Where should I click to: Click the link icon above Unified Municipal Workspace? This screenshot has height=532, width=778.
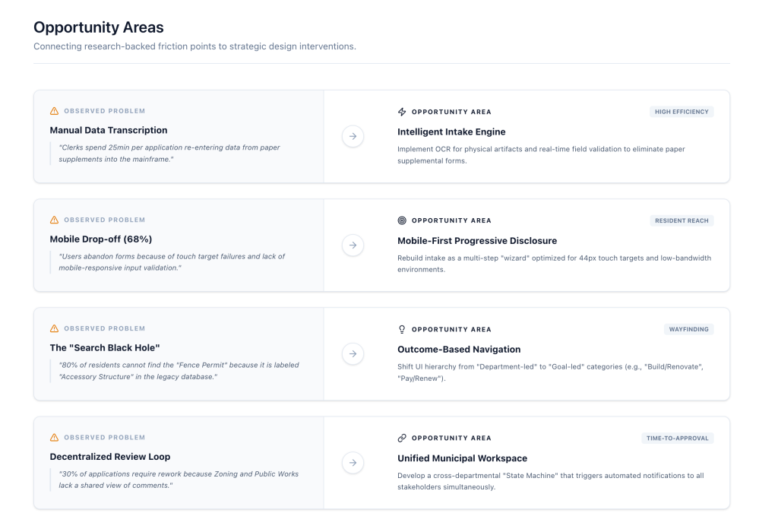tap(402, 438)
